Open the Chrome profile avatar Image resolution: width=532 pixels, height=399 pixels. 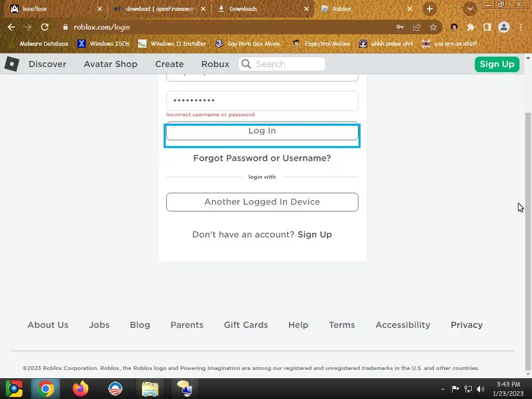[x=504, y=27]
